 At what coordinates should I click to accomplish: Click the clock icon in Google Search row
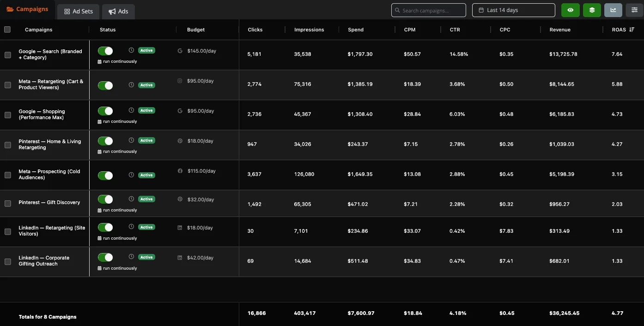131,50
